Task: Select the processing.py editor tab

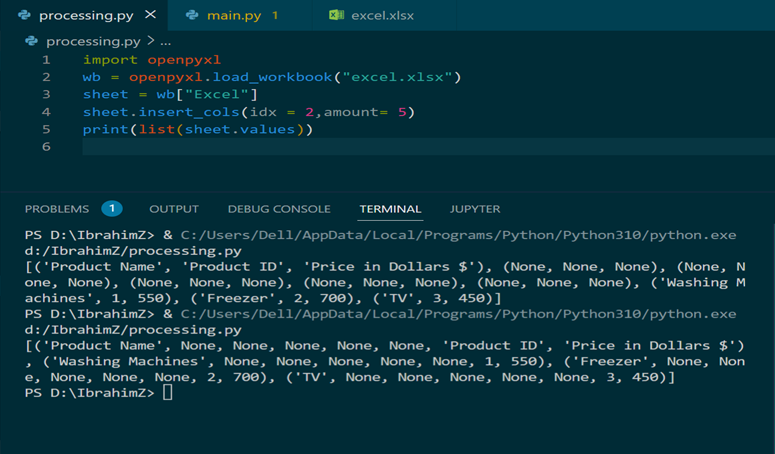Action: (86, 15)
